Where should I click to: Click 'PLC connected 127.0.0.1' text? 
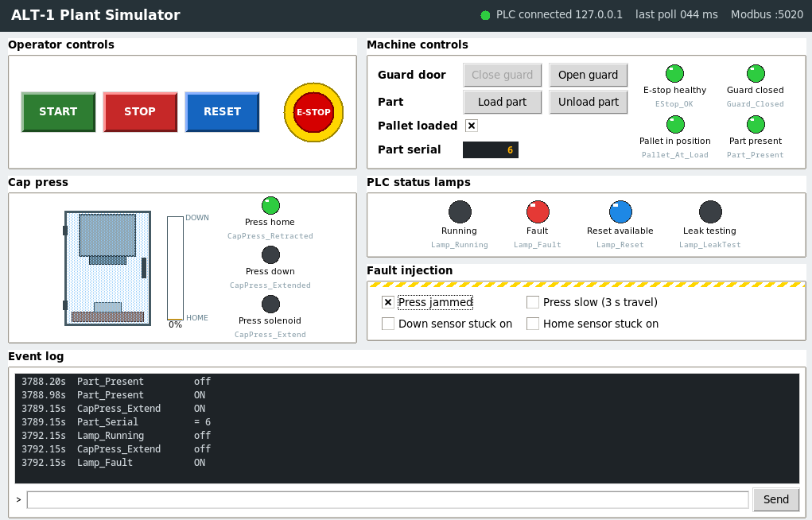559,14
